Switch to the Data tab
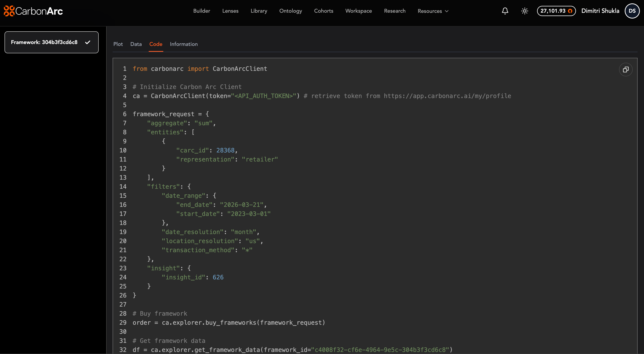This screenshot has height=354, width=644. click(136, 44)
